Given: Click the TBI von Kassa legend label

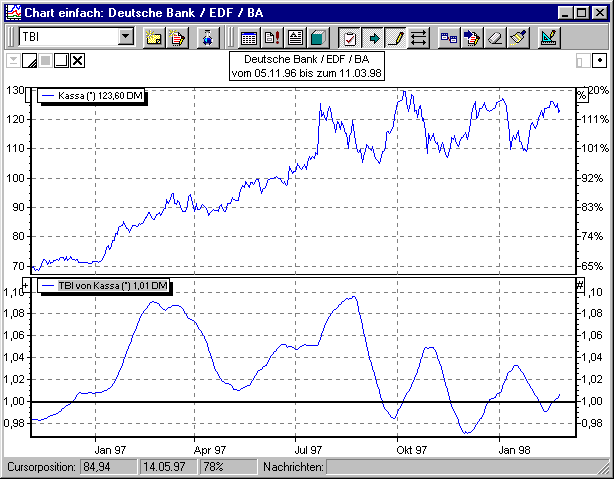Looking at the screenshot, I should click(x=104, y=287).
